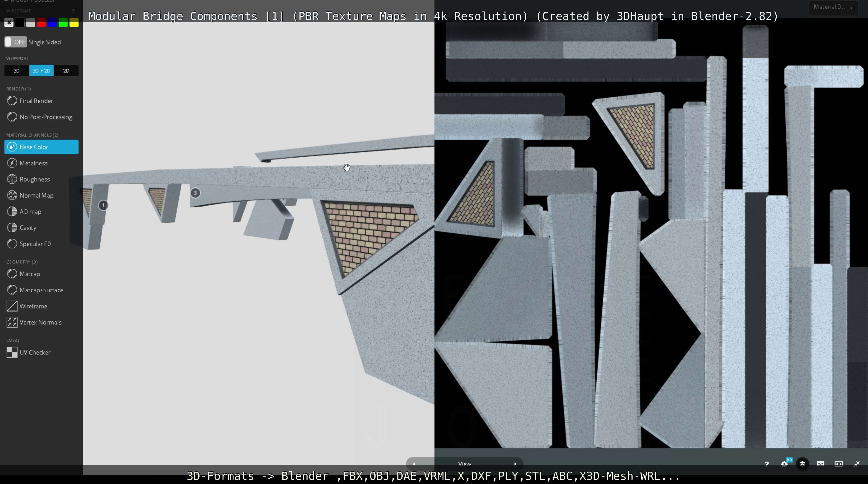Go to the previous annotation arrow

(414, 464)
